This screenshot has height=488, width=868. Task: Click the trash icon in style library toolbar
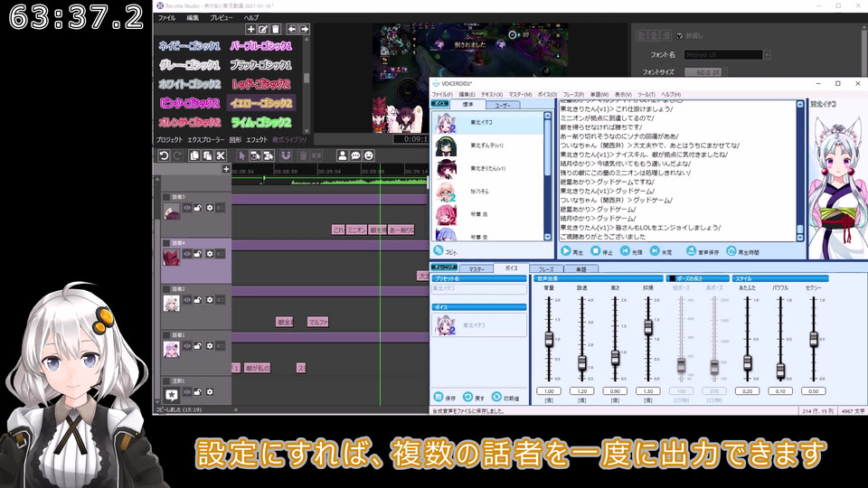coord(276,29)
